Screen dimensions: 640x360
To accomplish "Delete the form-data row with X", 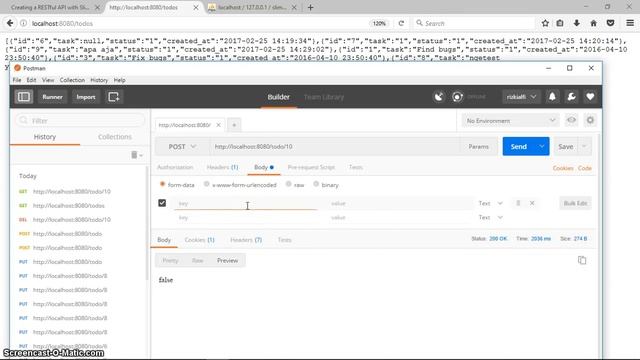I will (532, 203).
